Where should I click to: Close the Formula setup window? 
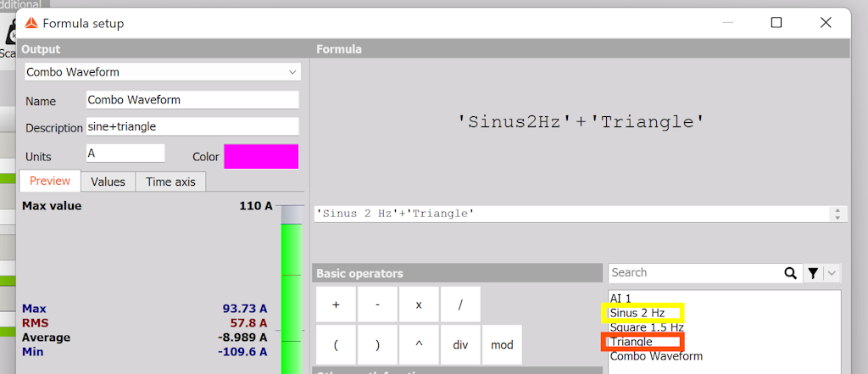826,22
